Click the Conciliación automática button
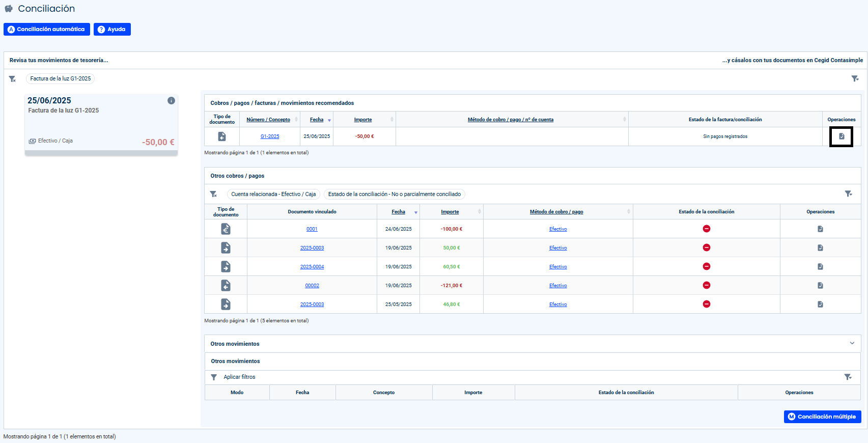 47,30
